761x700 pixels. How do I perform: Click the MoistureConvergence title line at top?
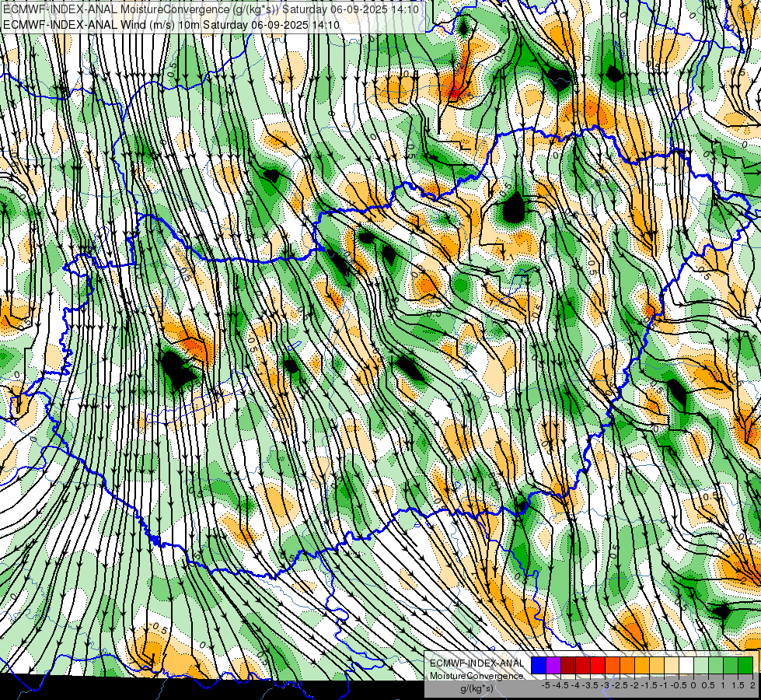click(x=211, y=9)
